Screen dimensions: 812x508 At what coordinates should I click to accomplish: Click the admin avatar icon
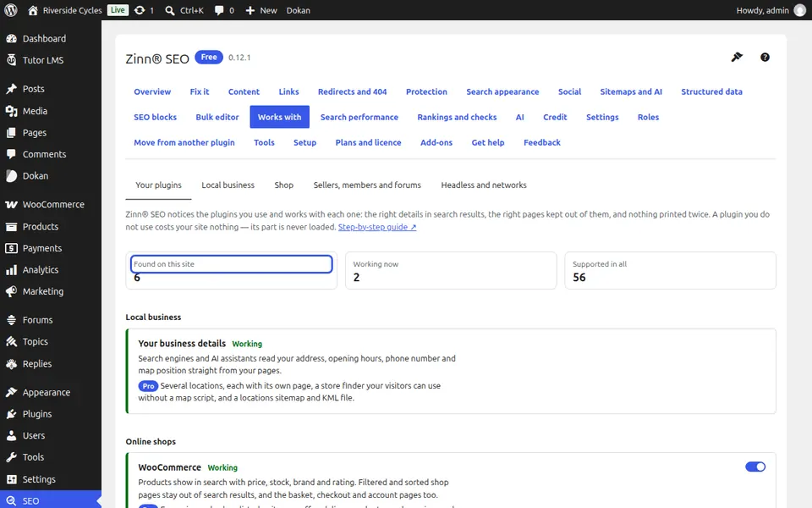click(x=800, y=10)
